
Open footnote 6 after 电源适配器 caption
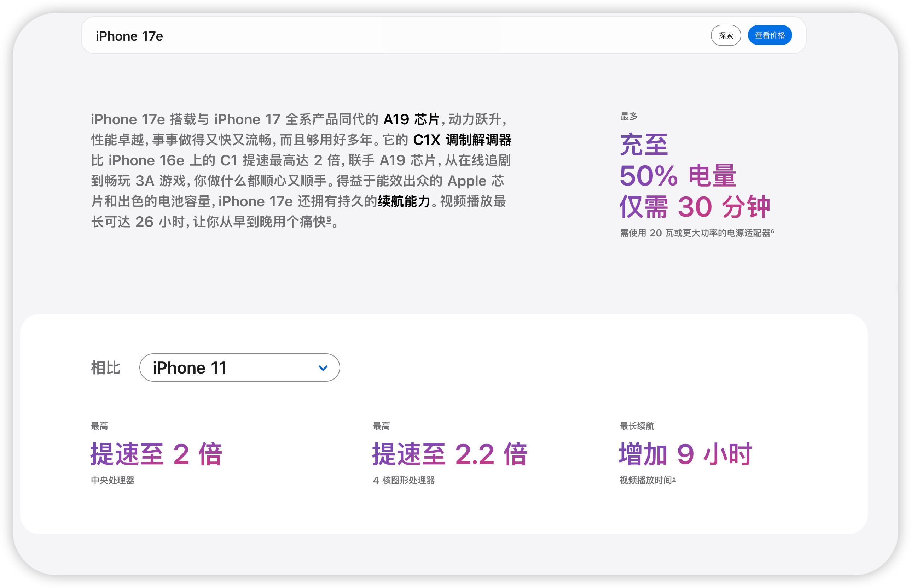(772, 231)
